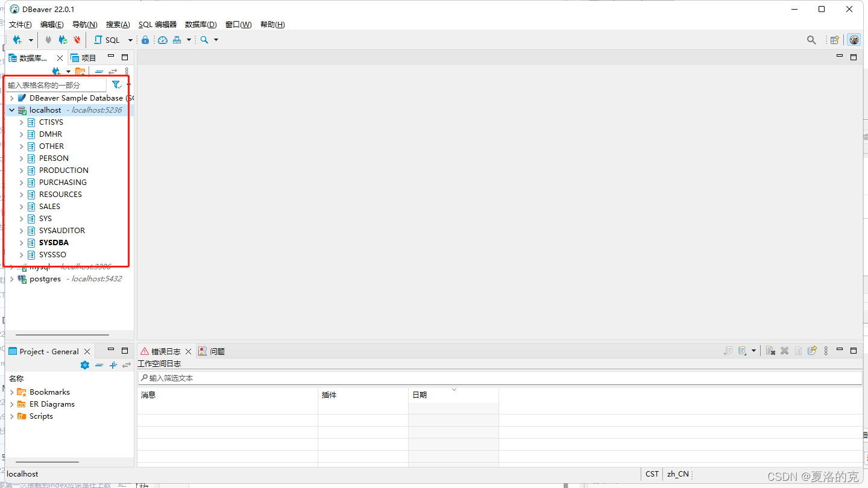The image size is (868, 488).
Task: Click the blue plus icon in Project panel
Action: pos(113,365)
